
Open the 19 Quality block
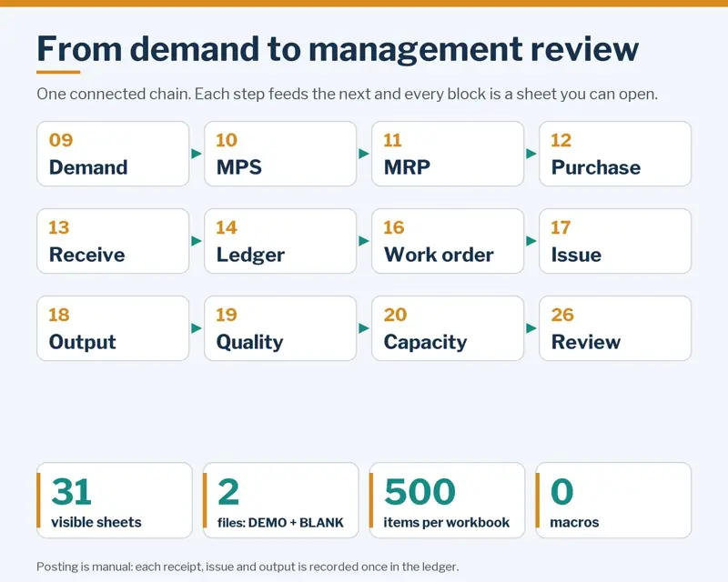[280, 328]
